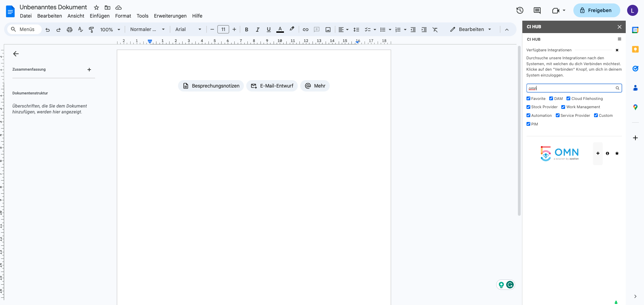Viewport: 644px width, 305px height.
Task: Uncheck the Custom filter checkbox
Action: (596, 115)
